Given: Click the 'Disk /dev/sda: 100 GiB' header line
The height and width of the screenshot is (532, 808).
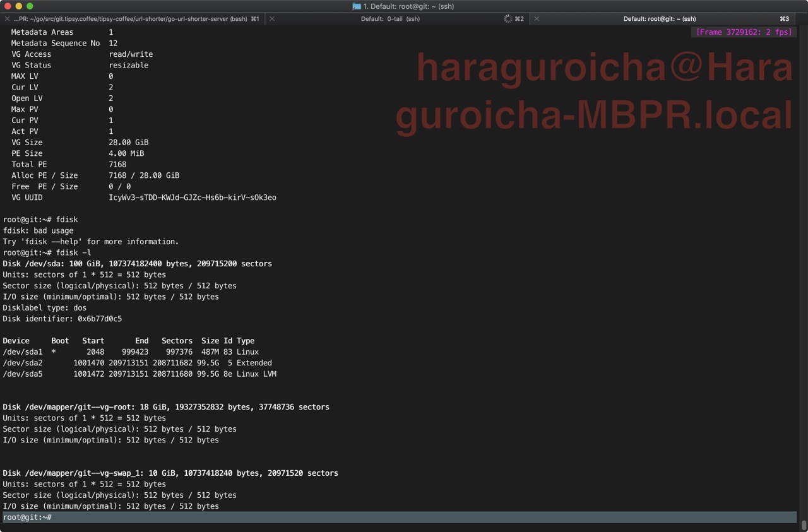Looking at the screenshot, I should point(138,264).
